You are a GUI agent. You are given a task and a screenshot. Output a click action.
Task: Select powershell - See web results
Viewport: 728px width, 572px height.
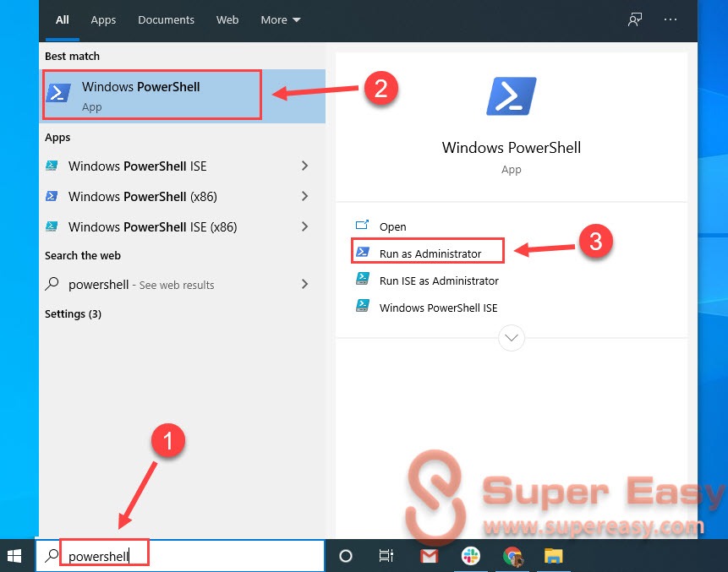[x=182, y=285]
